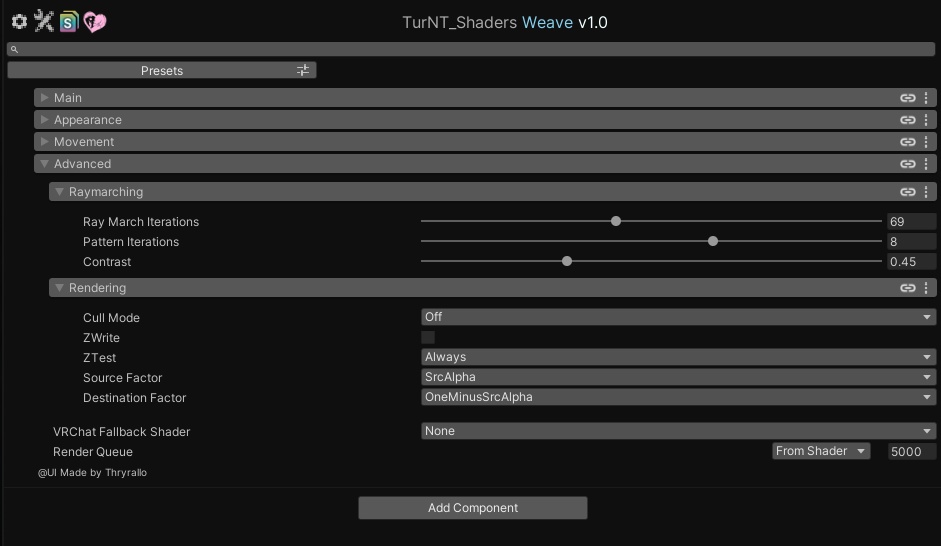Click the link icon on Advanced row

pos(907,164)
